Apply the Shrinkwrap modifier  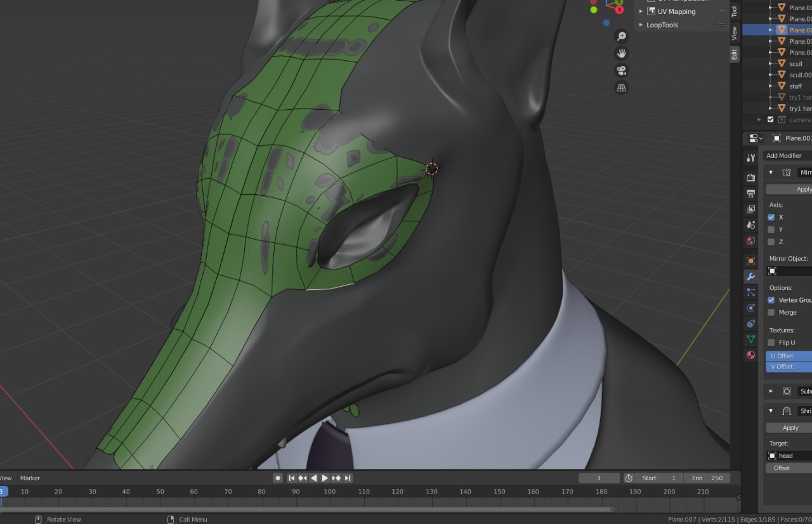point(789,428)
